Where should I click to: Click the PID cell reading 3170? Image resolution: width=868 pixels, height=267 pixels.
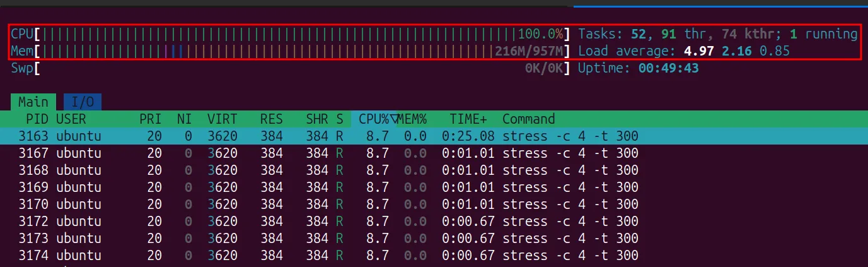[33, 204]
